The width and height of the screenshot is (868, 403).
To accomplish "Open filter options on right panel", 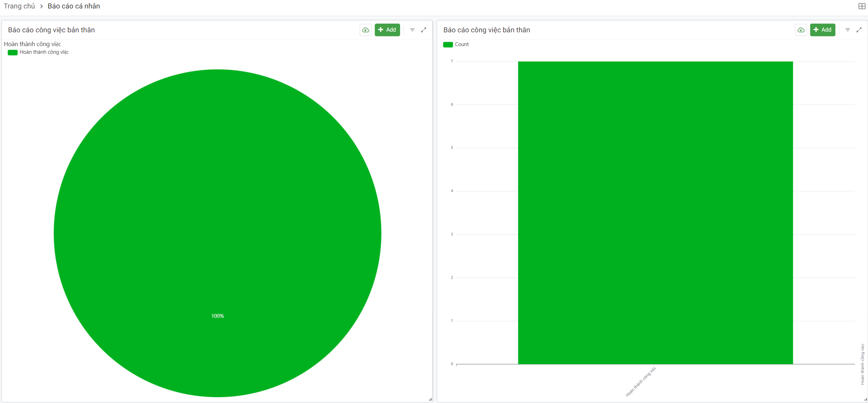I will click(x=848, y=30).
